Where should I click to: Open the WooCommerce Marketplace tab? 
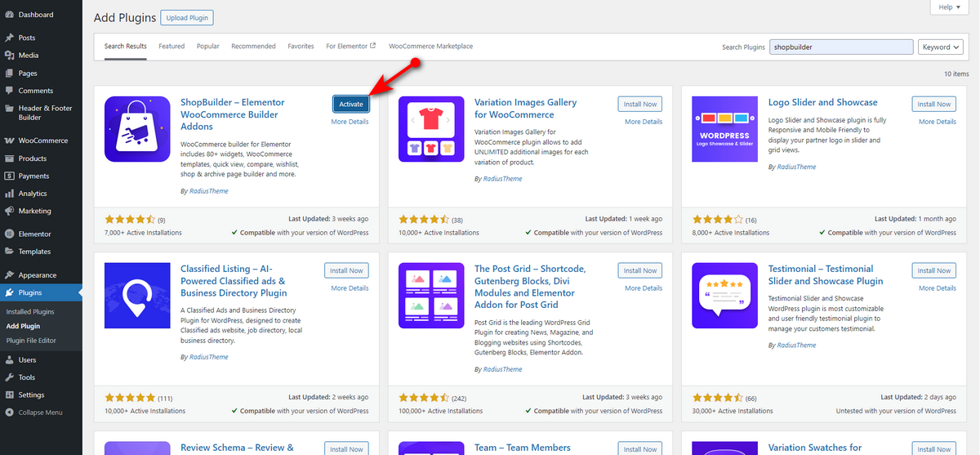430,47
